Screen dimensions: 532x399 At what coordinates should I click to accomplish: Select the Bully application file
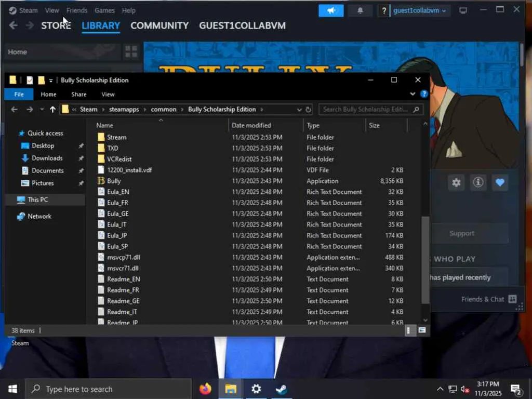pyautogui.click(x=114, y=181)
